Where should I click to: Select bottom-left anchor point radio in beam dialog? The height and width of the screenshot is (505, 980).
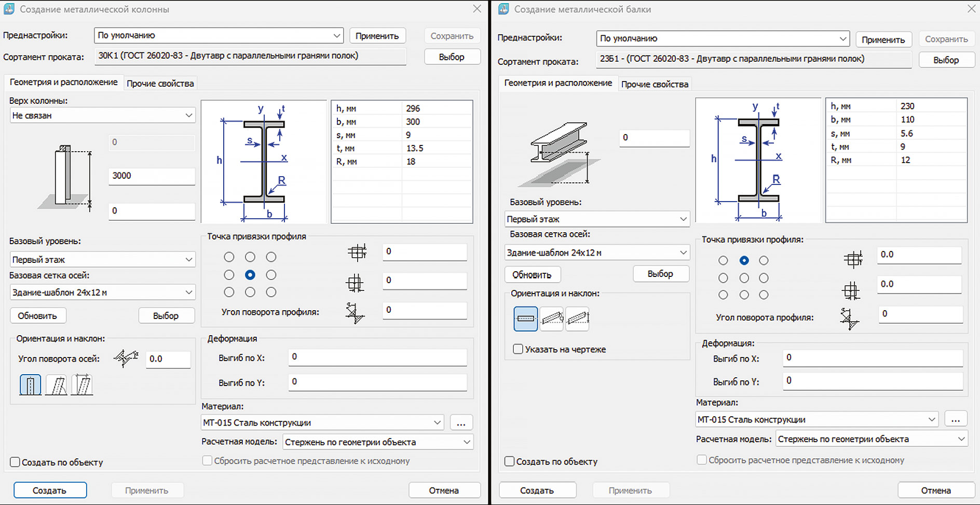(723, 295)
